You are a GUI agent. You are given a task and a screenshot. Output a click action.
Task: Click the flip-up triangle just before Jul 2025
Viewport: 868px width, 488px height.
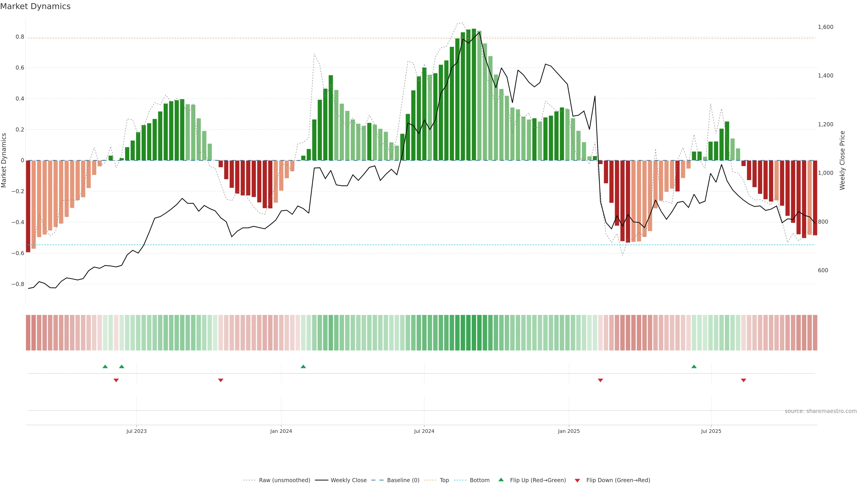694,366
